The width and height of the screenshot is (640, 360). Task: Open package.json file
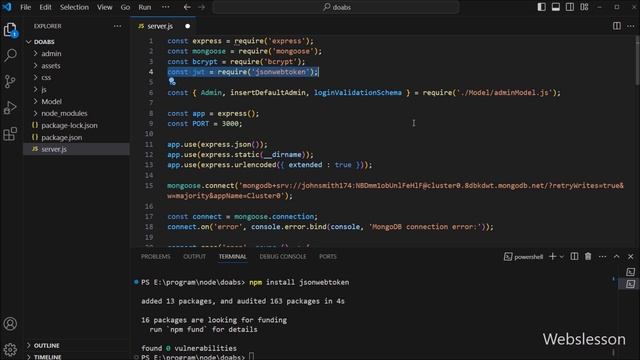76,137
